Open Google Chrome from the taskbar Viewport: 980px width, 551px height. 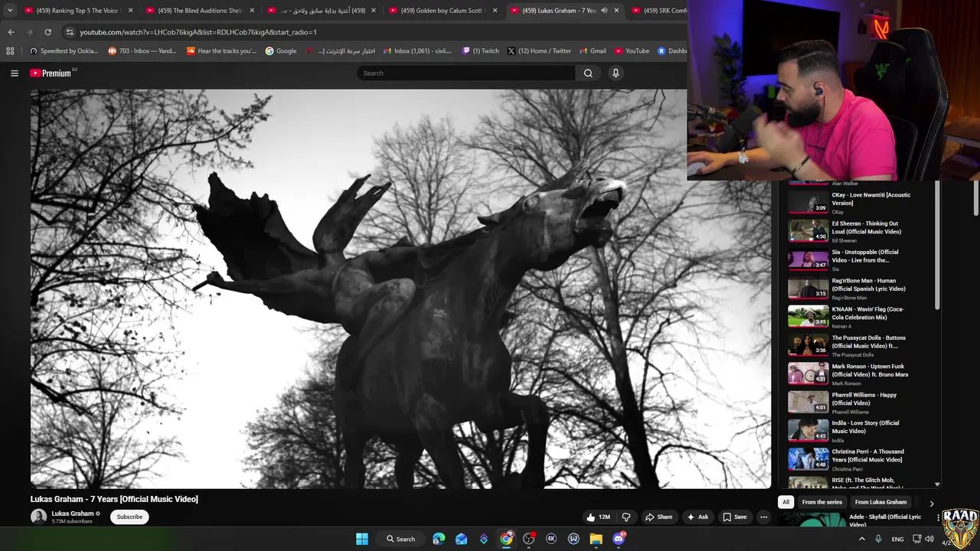point(506,539)
